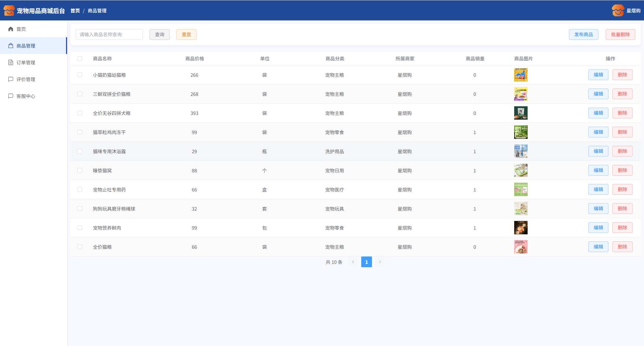Viewport: 644px width, 346px height.
Task: Open the 小猫奶猫幼猫粮 product image
Action: [x=521, y=75]
